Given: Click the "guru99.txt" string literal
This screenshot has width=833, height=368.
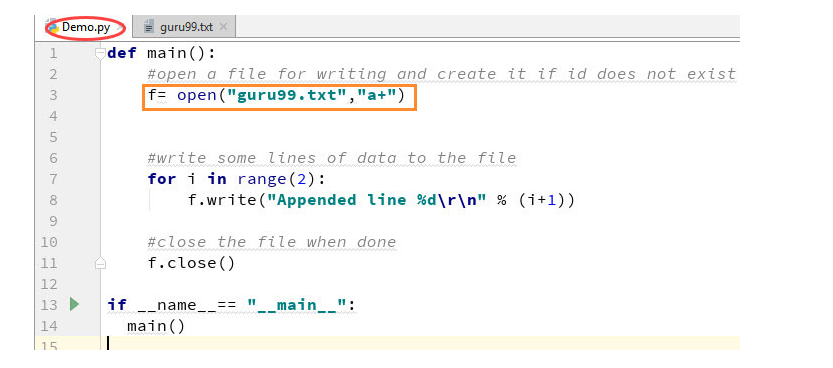Looking at the screenshot, I should click(287, 96).
